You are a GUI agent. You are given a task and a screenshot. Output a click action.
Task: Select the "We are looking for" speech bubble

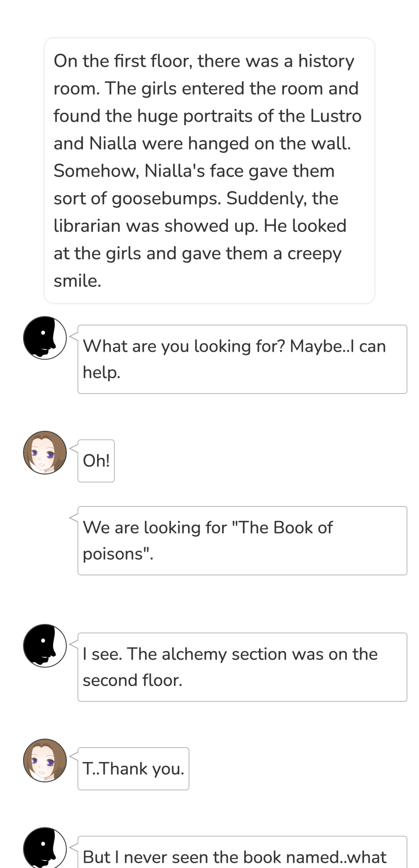(x=242, y=540)
